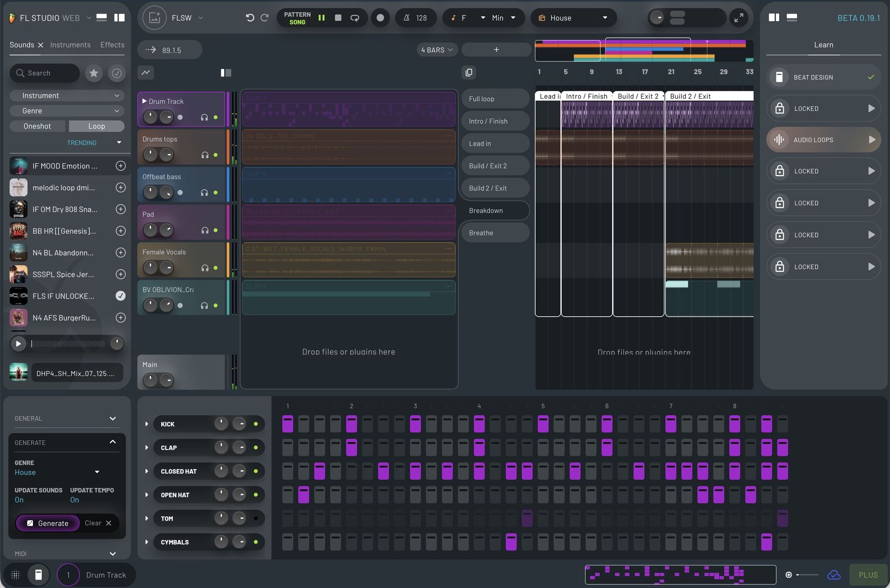The width and height of the screenshot is (890, 588).
Task: Click the fullscreen expand icon
Action: (739, 18)
